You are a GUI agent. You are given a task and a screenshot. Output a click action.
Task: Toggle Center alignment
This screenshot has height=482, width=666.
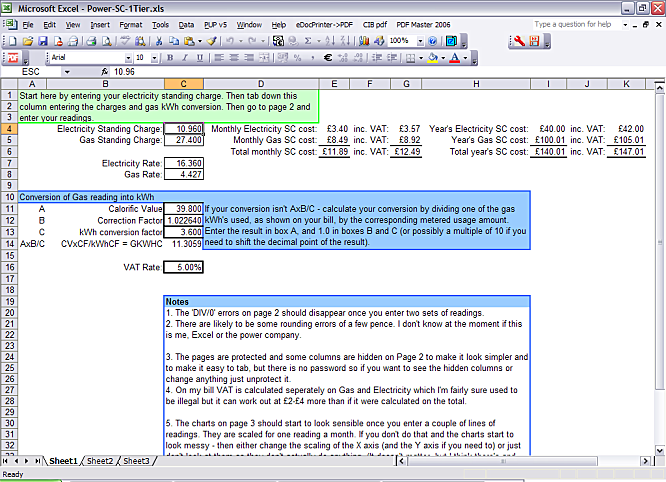tap(234, 57)
